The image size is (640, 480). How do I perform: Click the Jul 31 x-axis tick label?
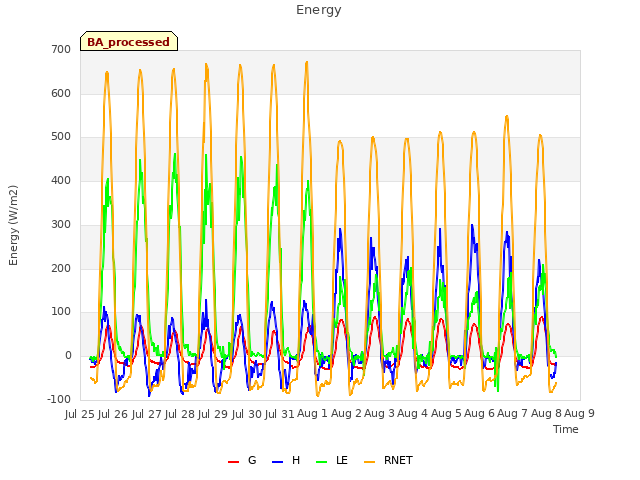coord(280,414)
